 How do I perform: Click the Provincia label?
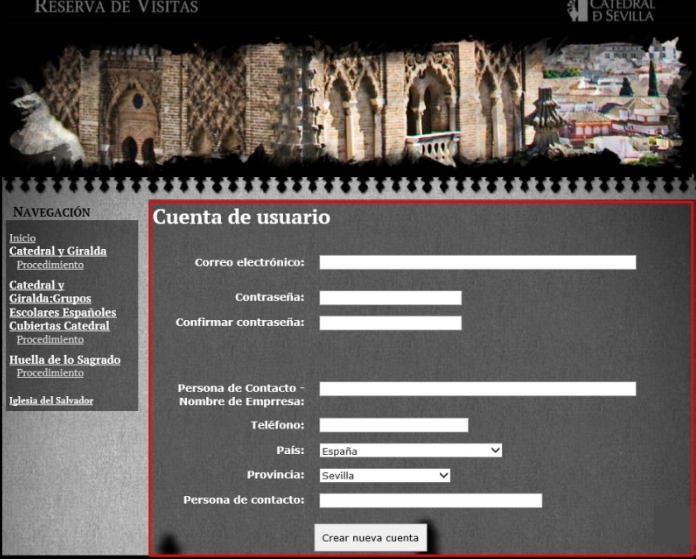276,475
